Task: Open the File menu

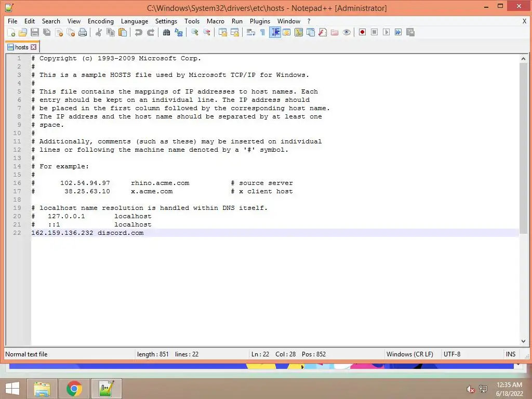Action: (x=12, y=21)
